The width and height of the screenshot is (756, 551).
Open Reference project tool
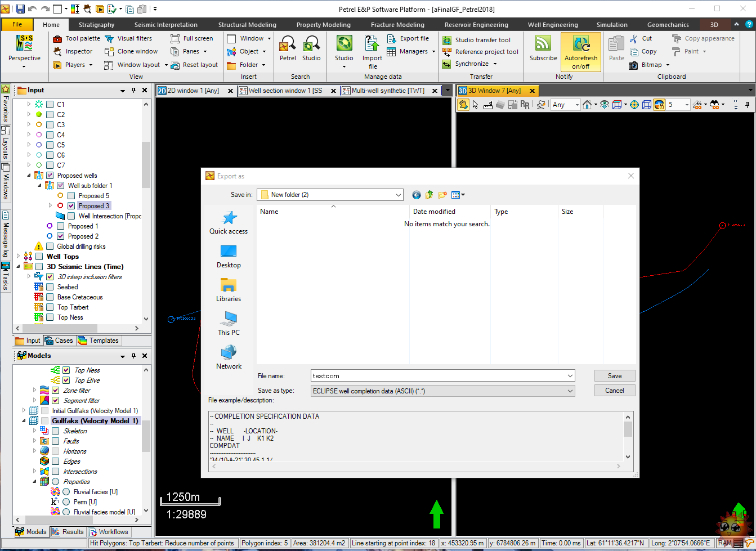(480, 52)
